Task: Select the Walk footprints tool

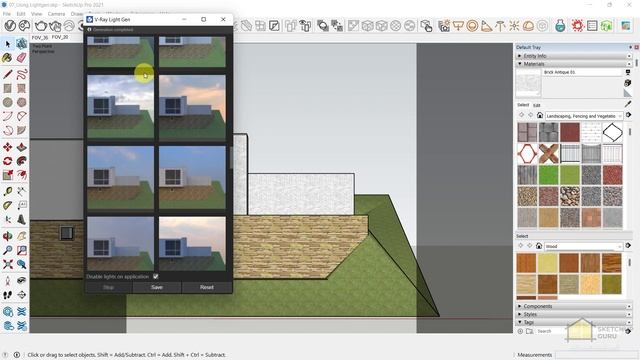Action: 7,295
